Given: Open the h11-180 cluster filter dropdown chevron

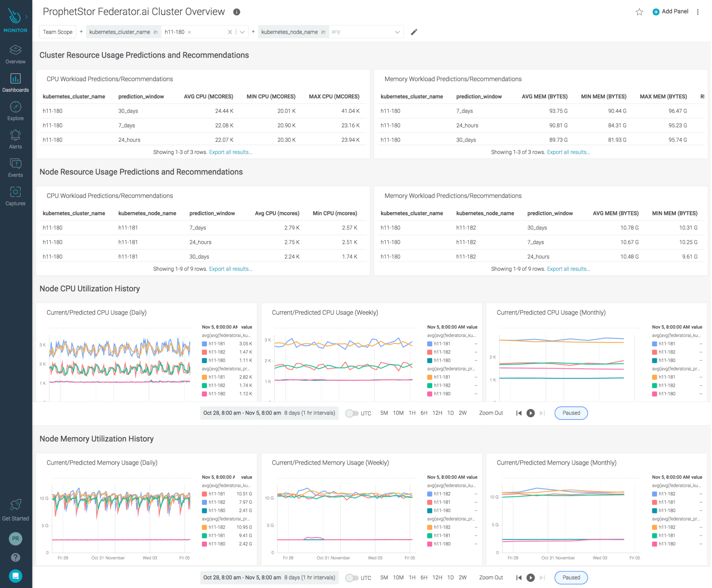Looking at the screenshot, I should (242, 32).
